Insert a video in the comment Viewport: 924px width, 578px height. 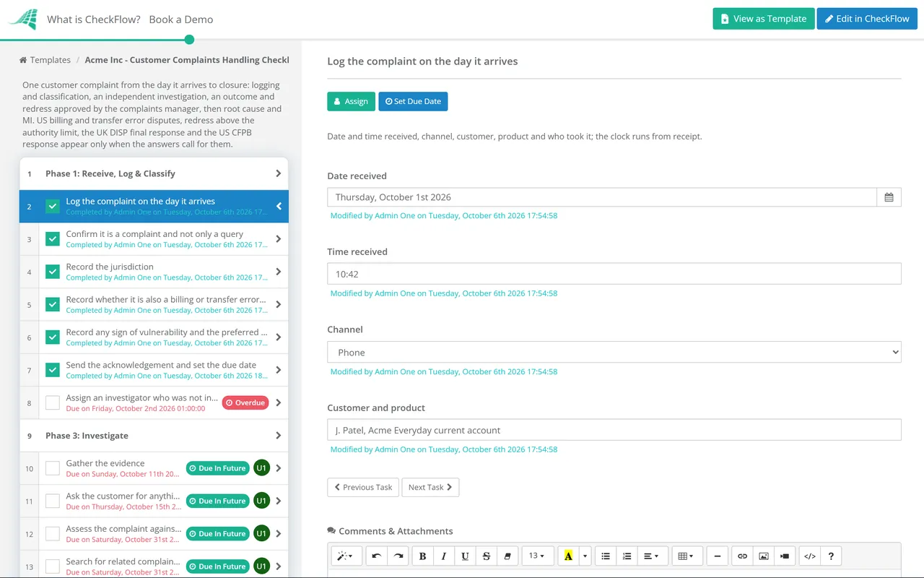pos(785,556)
